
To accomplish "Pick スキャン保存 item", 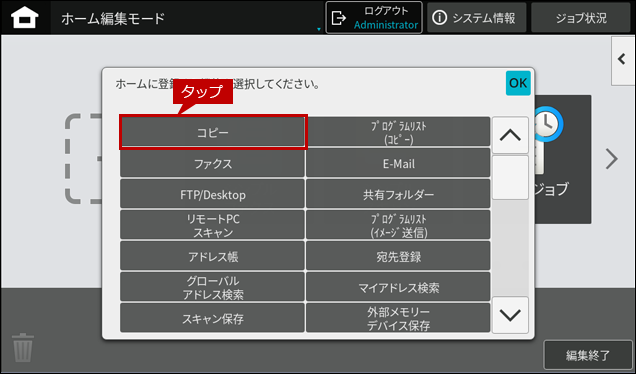I will click(212, 318).
